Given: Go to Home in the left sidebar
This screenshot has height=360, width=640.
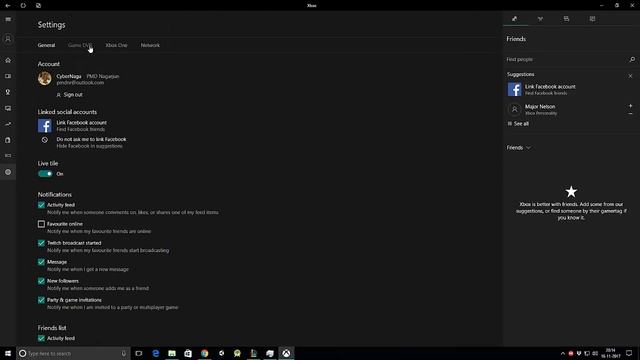Looking at the screenshot, I should (8, 60).
